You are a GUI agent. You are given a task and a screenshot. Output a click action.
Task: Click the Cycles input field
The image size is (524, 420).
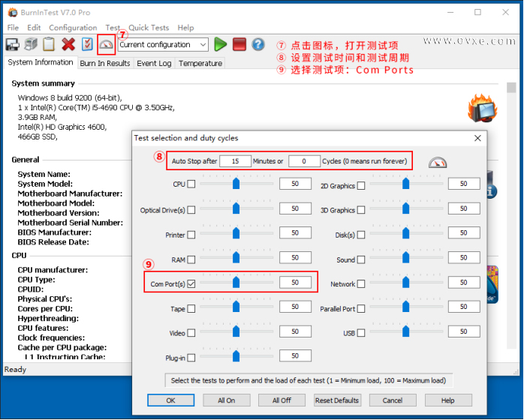304,161
